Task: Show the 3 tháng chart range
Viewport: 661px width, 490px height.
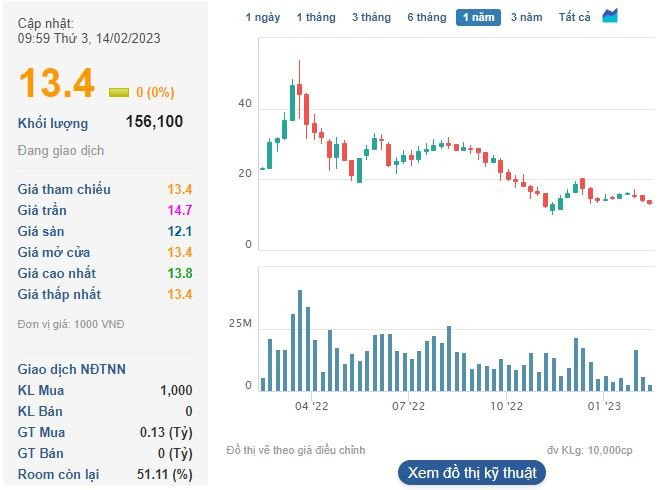Action: point(371,17)
